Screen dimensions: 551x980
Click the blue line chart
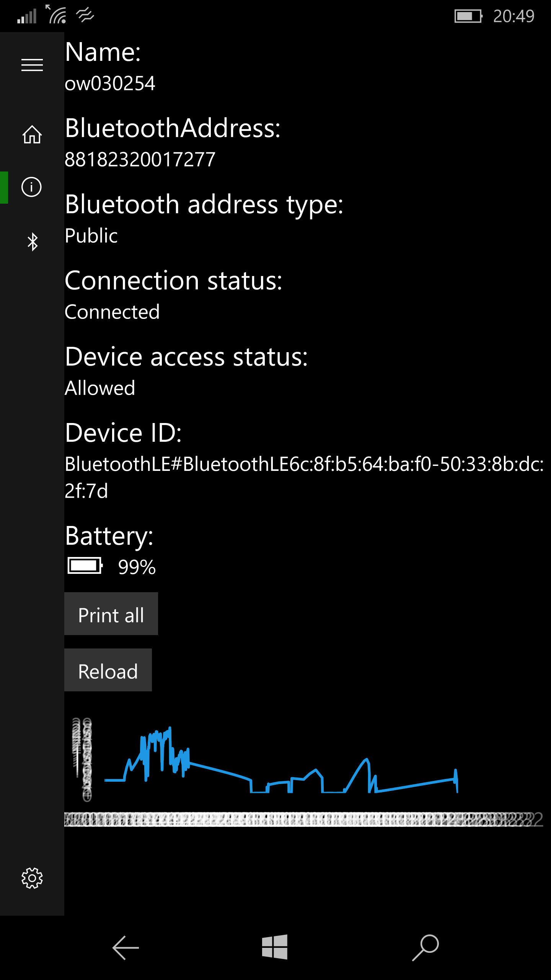coord(281,760)
